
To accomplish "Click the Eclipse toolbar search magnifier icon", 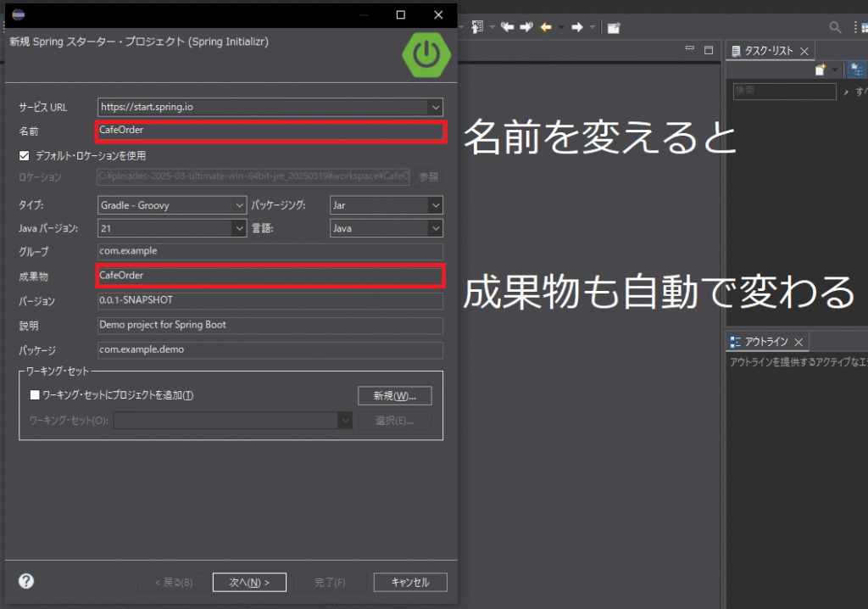I will [x=835, y=27].
